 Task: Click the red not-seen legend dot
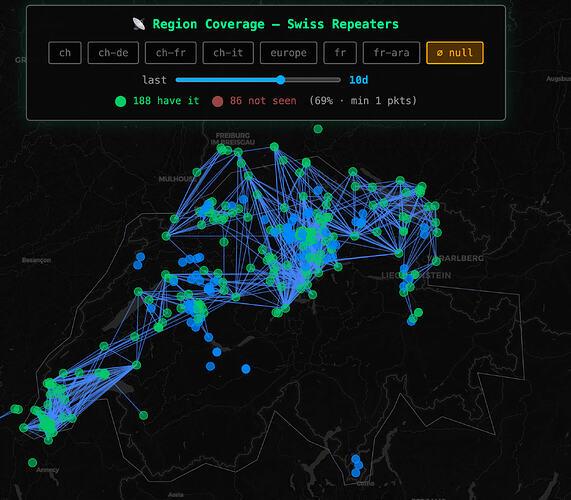[218, 101]
